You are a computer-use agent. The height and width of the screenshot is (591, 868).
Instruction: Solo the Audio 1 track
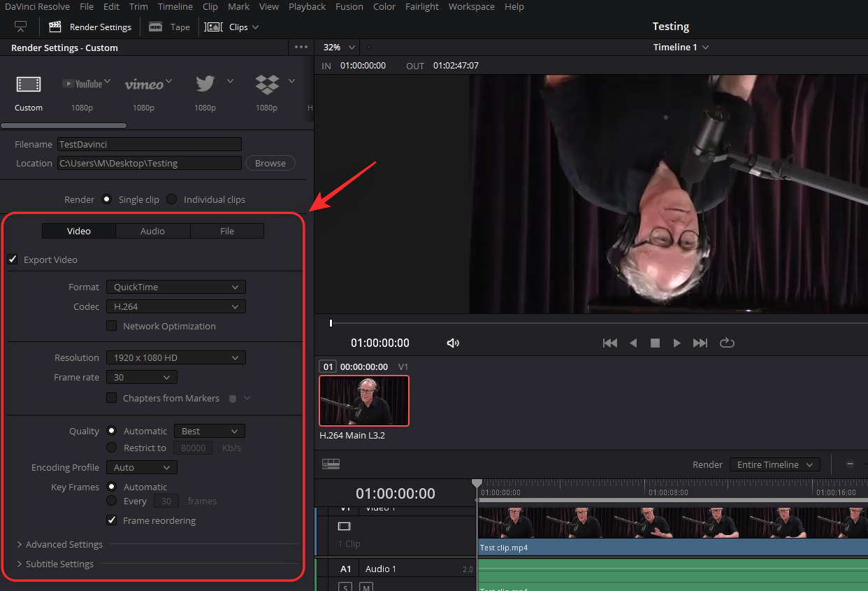click(345, 587)
